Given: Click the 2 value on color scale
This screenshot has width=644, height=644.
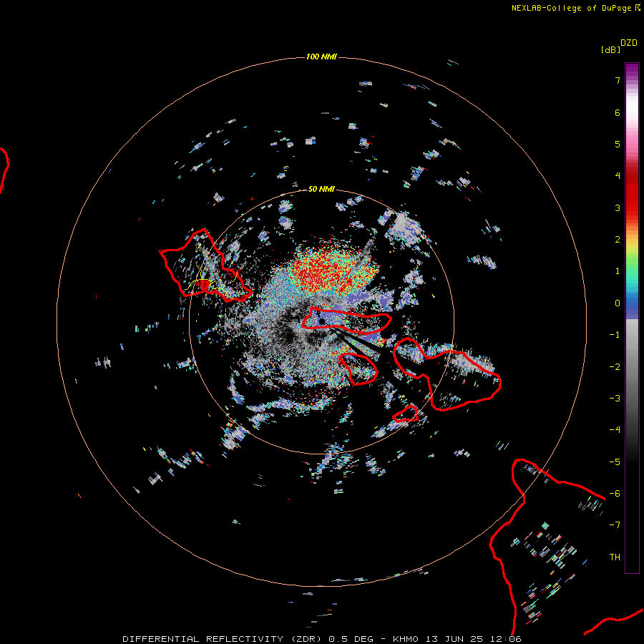Looking at the screenshot, I should pyautogui.click(x=618, y=240).
